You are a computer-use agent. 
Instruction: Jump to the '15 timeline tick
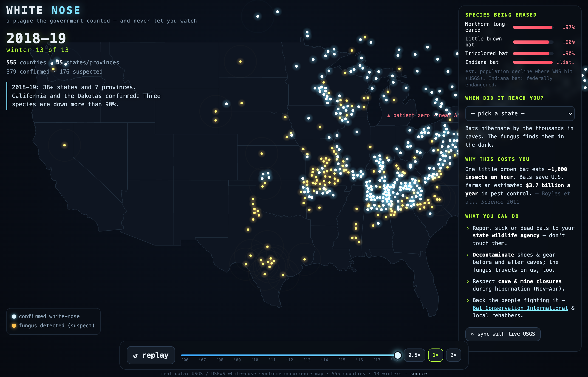pyautogui.click(x=342, y=360)
